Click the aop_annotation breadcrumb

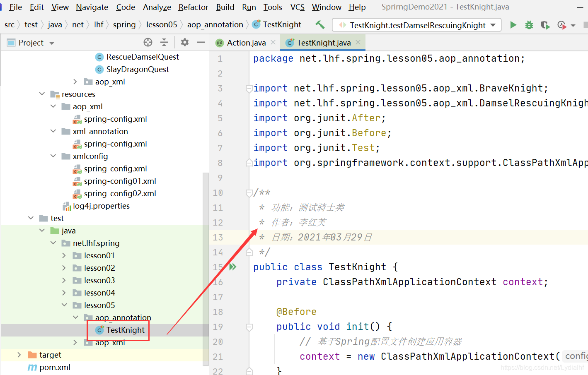pyautogui.click(x=215, y=25)
